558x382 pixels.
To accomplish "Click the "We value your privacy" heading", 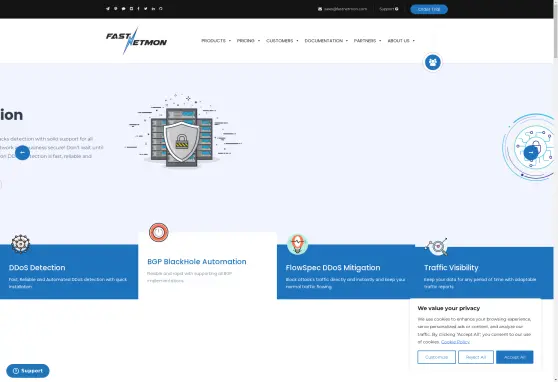I will click(449, 308).
